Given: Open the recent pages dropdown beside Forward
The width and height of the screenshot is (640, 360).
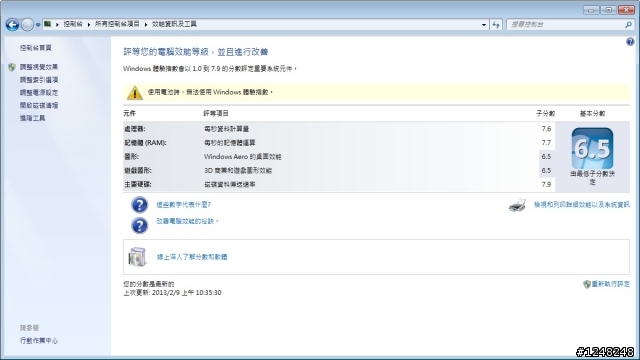Looking at the screenshot, I should tap(38, 25).
